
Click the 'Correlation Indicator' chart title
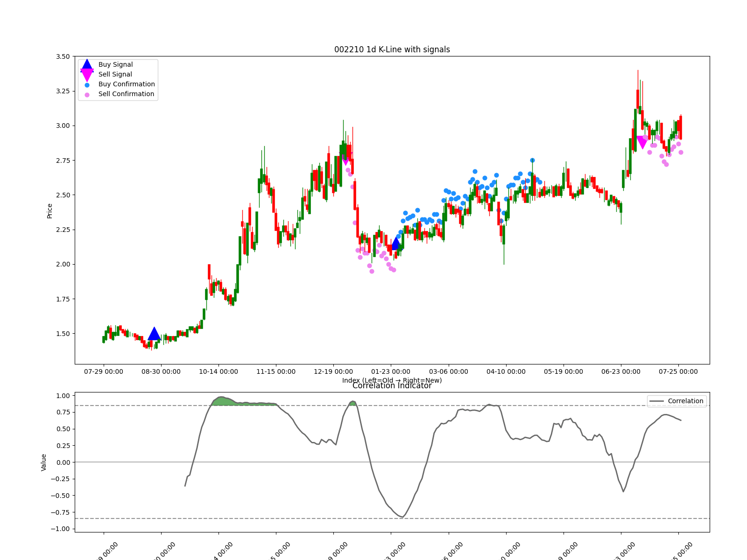[x=392, y=385]
